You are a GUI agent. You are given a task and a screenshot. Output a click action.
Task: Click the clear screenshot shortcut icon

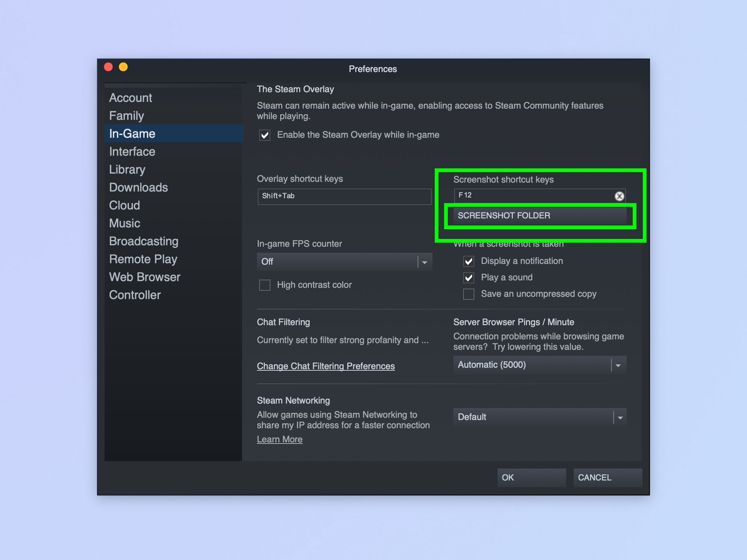[619, 195]
